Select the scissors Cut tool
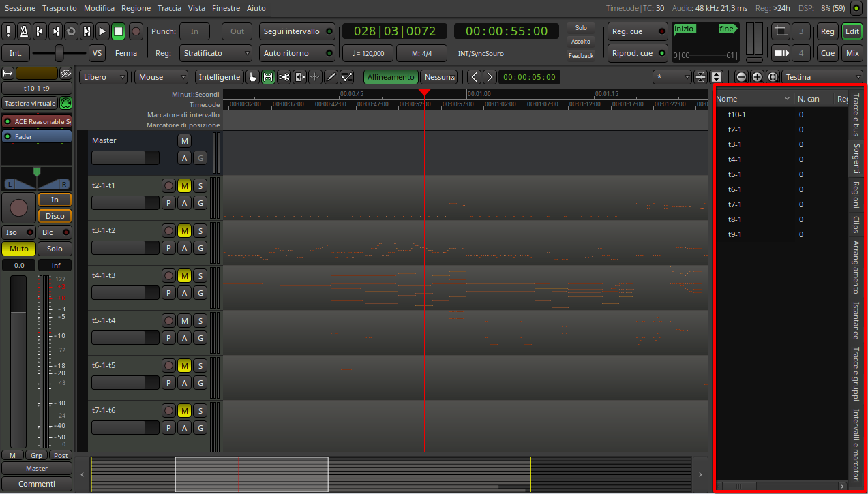Viewport: 868px width, 494px height. [x=284, y=78]
